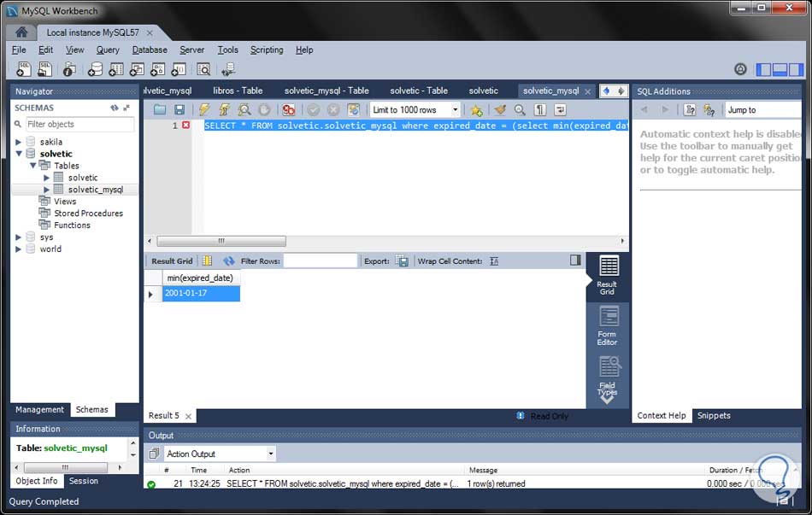Execute the query with lightning bolt
812x515 pixels.
(x=204, y=109)
